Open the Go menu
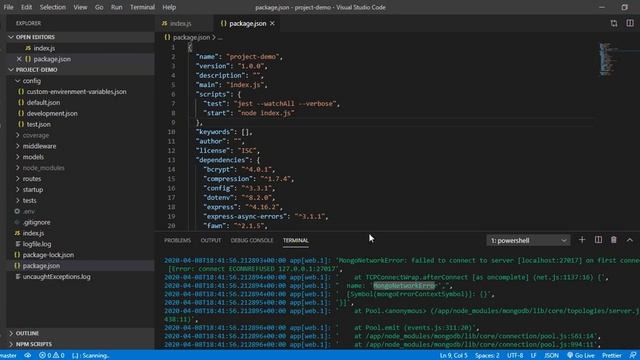This screenshot has width=640, height=360. [99, 7]
